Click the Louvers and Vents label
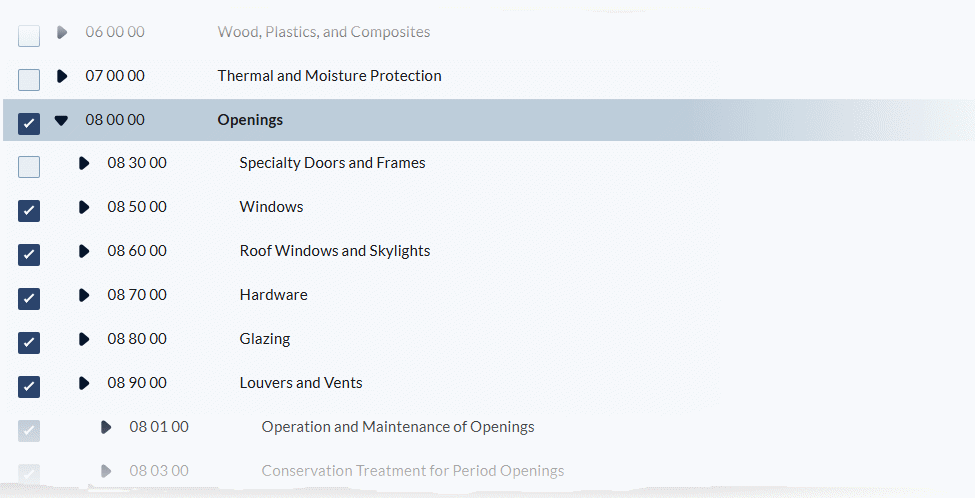 [x=301, y=383]
